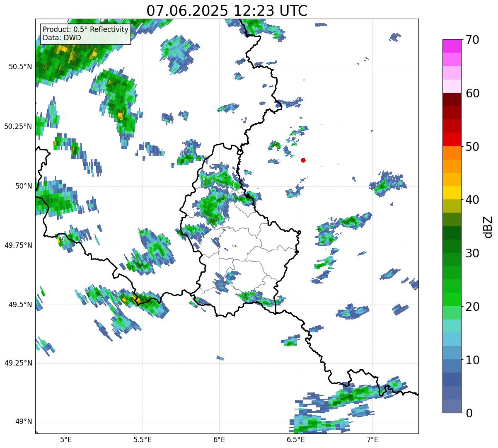Click the red location marker dot
The width and height of the screenshot is (498, 448).
click(303, 160)
